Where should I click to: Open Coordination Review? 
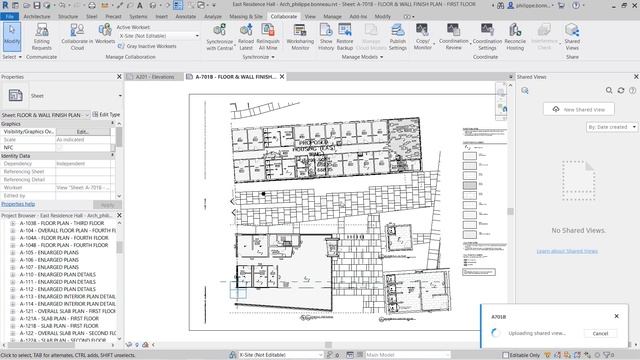(453, 37)
